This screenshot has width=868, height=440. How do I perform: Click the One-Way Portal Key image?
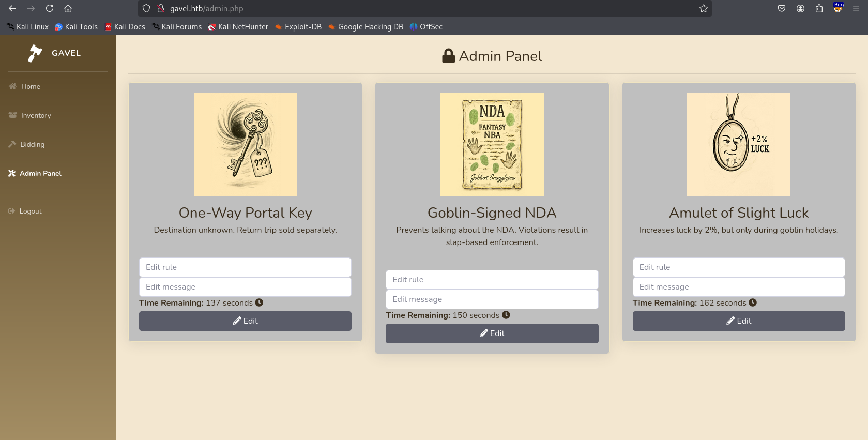245,145
